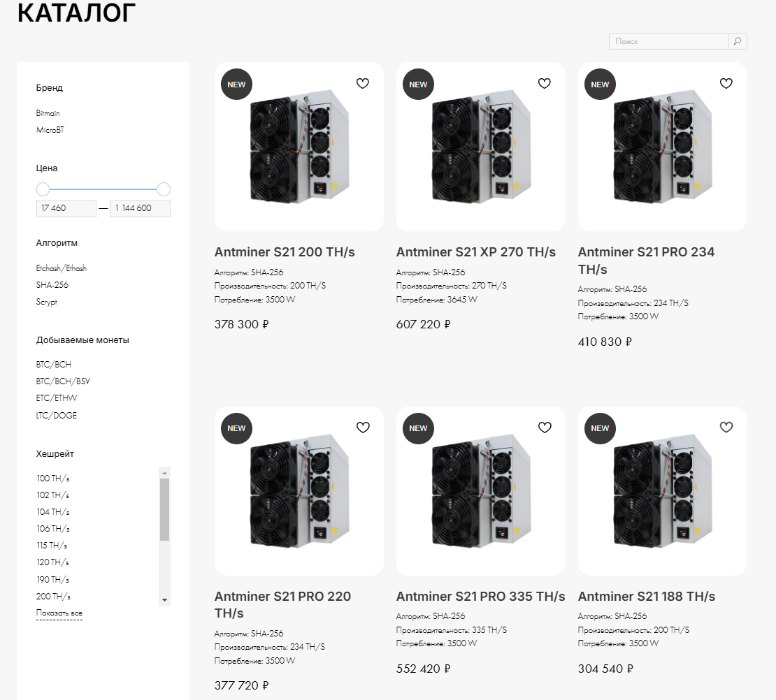
Task: Open Antminer S21 PRO 335 TH/s product link
Action: [480, 596]
